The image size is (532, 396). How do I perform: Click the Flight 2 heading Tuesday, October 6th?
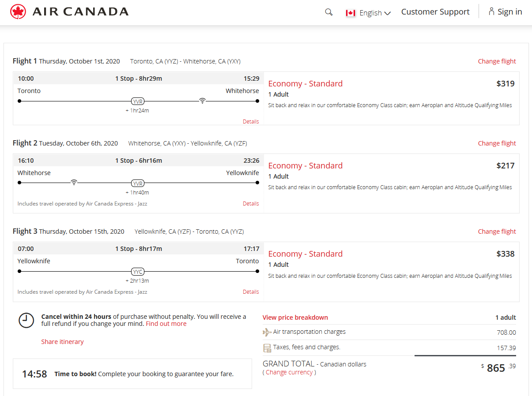point(65,143)
